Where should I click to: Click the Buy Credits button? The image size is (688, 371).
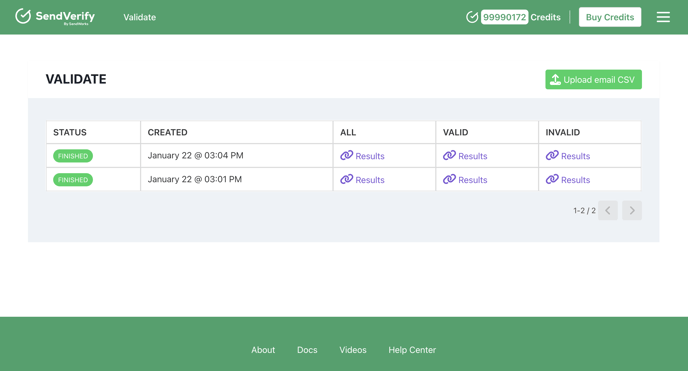(609, 17)
